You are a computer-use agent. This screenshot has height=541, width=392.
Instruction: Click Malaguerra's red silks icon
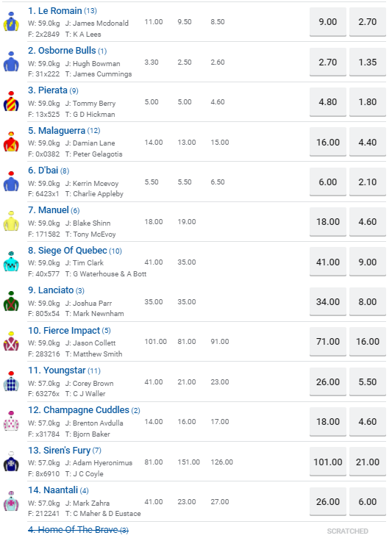click(11, 141)
